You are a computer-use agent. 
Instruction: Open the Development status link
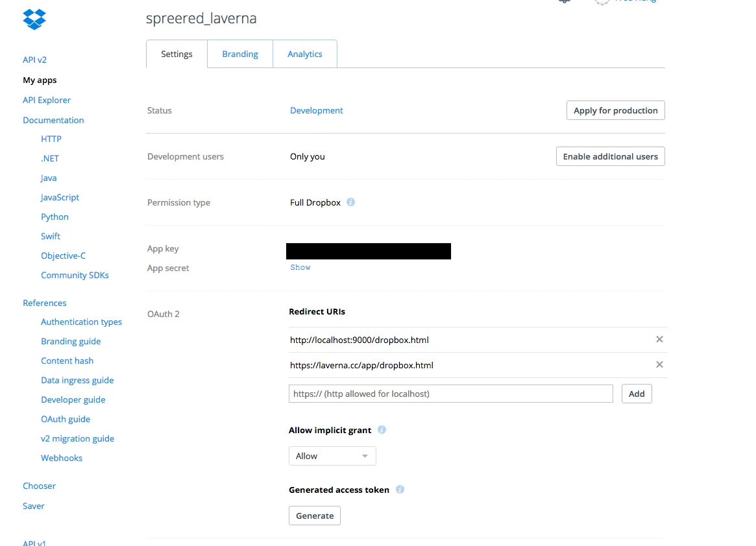click(317, 110)
